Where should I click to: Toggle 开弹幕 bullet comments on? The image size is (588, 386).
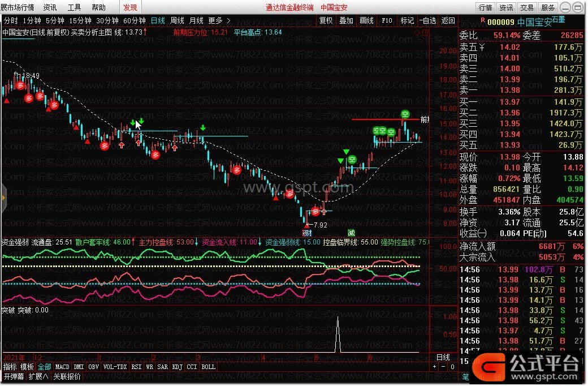pyautogui.click(x=14, y=376)
